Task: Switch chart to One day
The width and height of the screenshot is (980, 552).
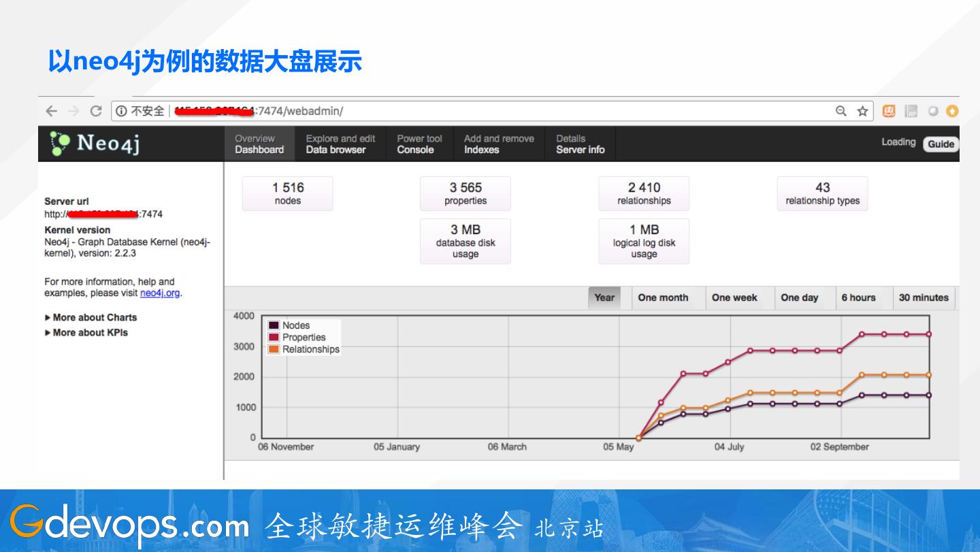Action: [x=800, y=297]
